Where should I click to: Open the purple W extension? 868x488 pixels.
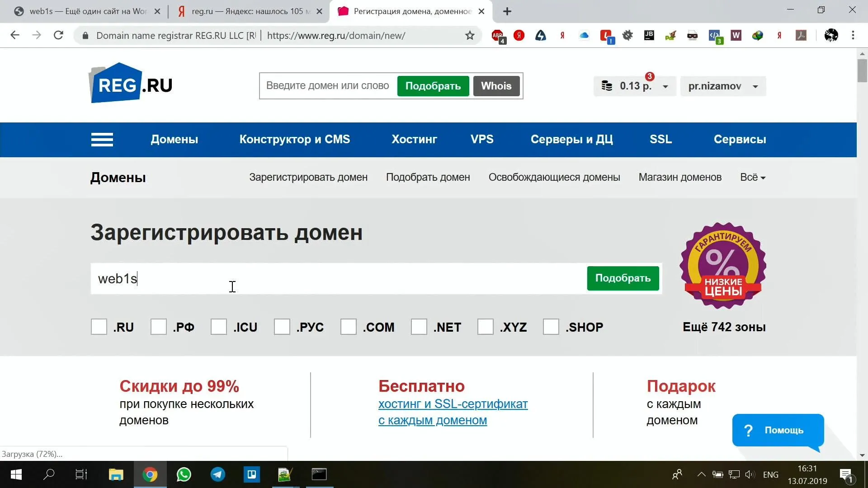coord(736,35)
